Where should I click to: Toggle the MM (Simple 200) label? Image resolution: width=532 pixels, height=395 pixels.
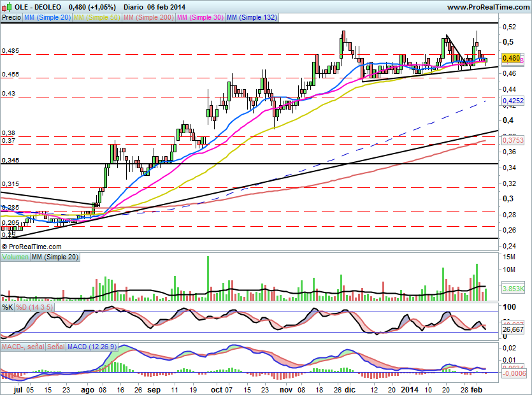click(148, 17)
